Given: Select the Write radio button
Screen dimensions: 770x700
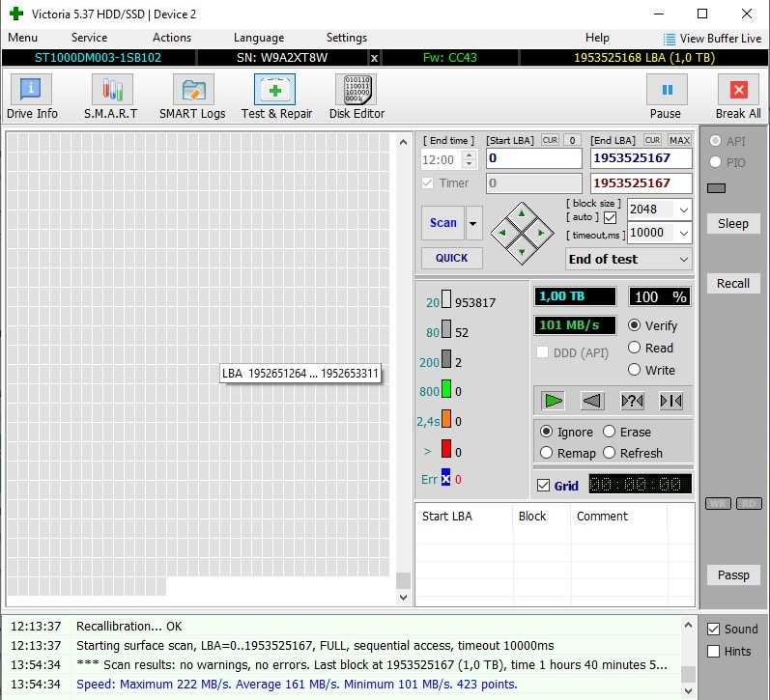Looking at the screenshot, I should 635,370.
